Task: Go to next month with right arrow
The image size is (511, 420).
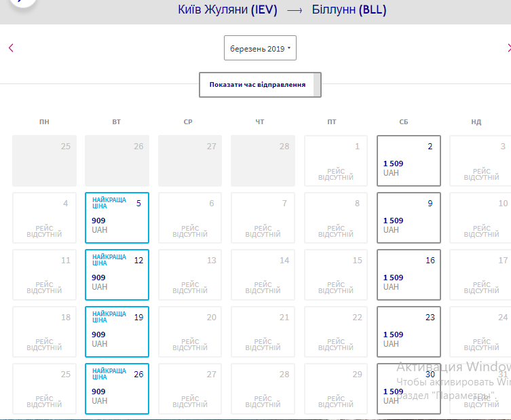Action: point(508,47)
